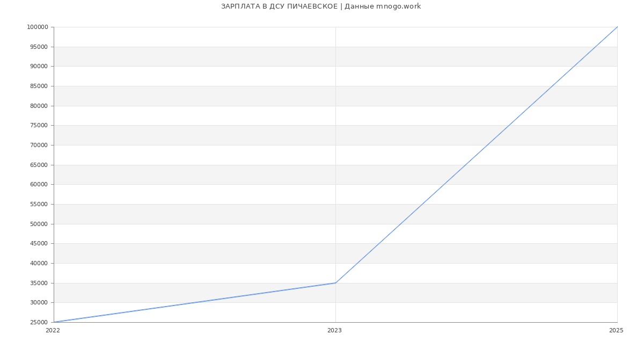Click the 2023 x-axis label
The width and height of the screenshot is (644, 349).
click(x=334, y=330)
